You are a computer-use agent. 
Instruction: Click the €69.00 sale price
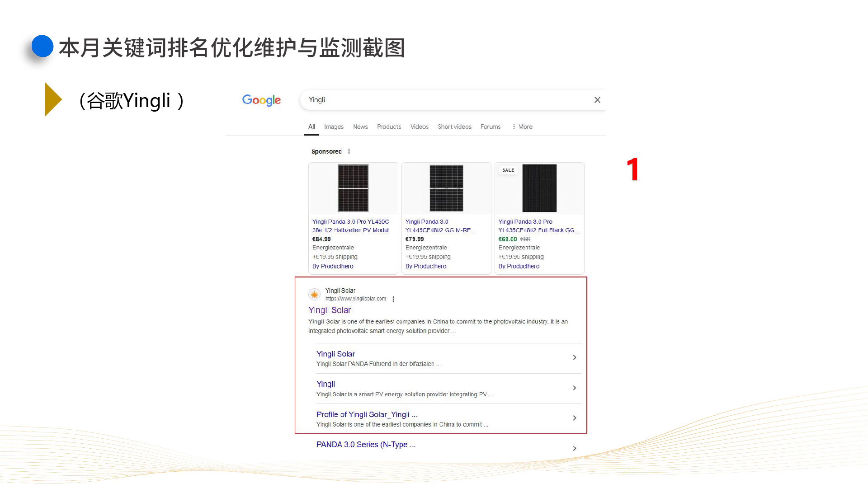(x=508, y=239)
